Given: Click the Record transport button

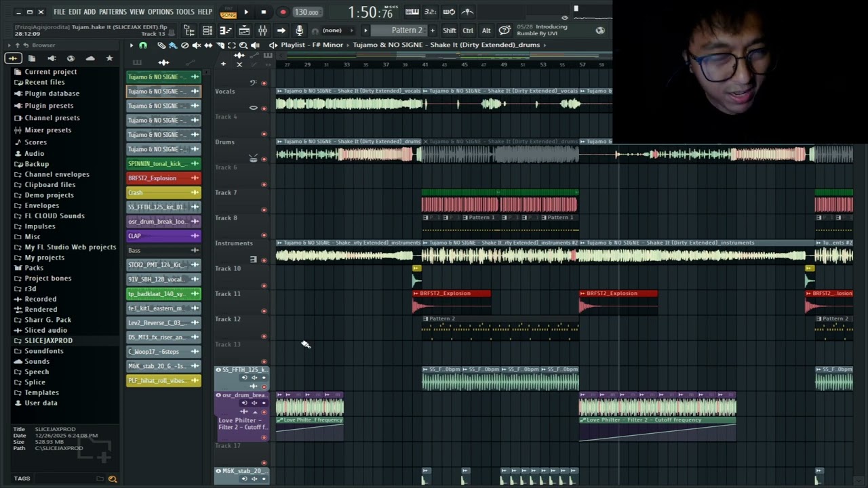Looking at the screenshot, I should (283, 12).
